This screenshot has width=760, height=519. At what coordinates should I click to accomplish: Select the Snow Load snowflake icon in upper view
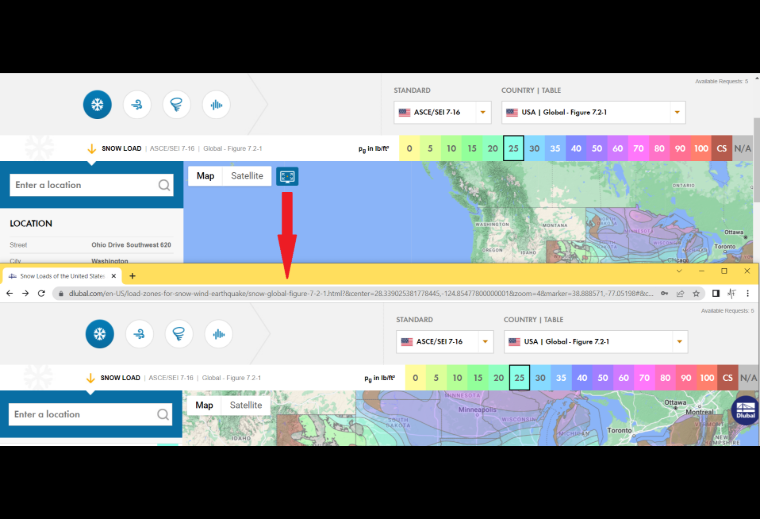[97, 105]
